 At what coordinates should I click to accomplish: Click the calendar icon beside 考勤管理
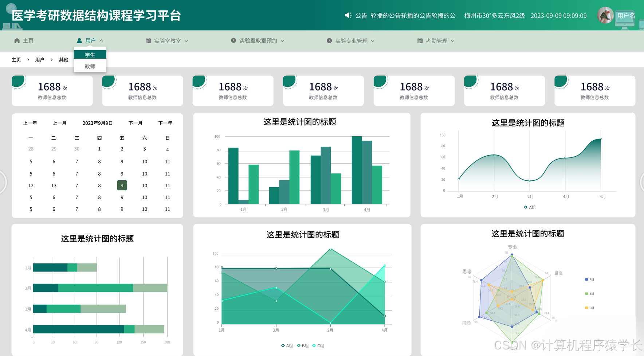point(420,40)
